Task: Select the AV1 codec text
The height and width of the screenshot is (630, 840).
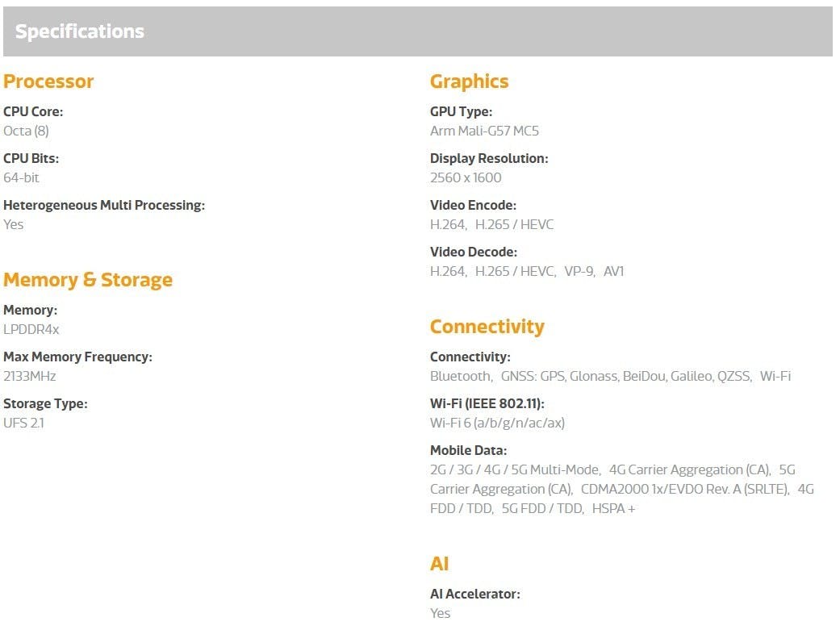Action: pos(613,271)
